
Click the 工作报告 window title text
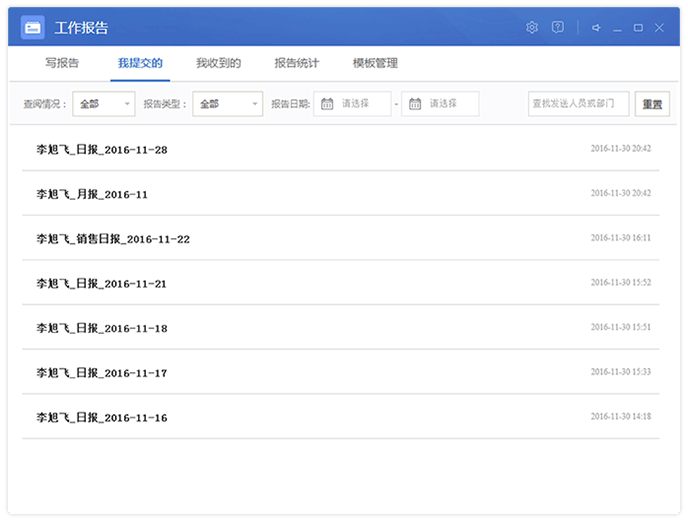pos(81,28)
